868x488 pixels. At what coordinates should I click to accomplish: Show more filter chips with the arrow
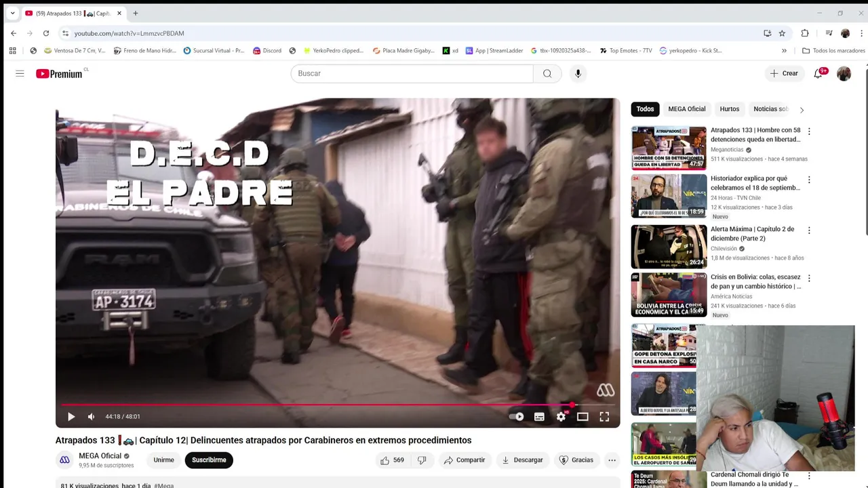pos(802,110)
